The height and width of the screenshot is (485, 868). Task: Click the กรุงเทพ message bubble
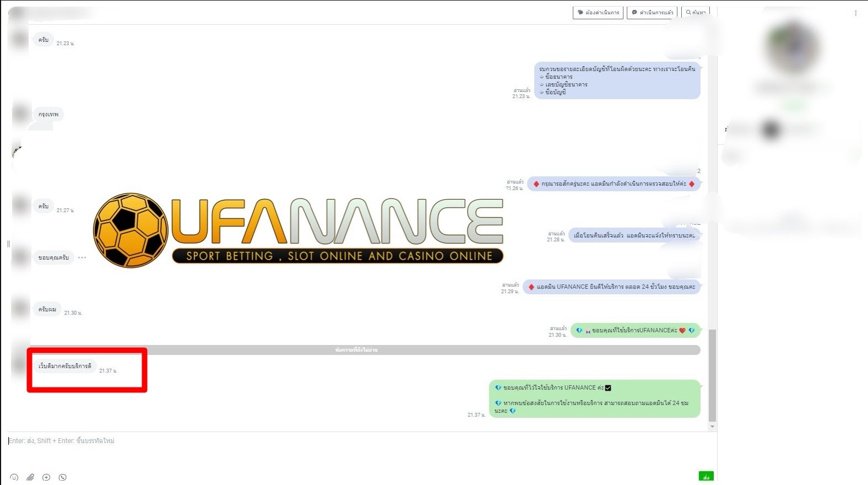pyautogui.click(x=48, y=114)
